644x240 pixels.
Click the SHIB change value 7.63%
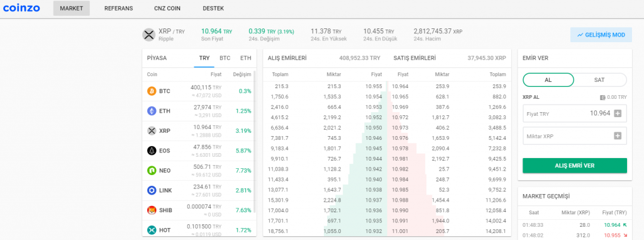[243, 210]
